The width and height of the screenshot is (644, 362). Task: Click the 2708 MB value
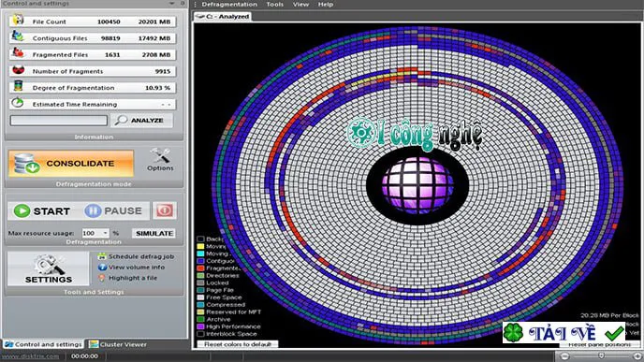pyautogui.click(x=156, y=54)
